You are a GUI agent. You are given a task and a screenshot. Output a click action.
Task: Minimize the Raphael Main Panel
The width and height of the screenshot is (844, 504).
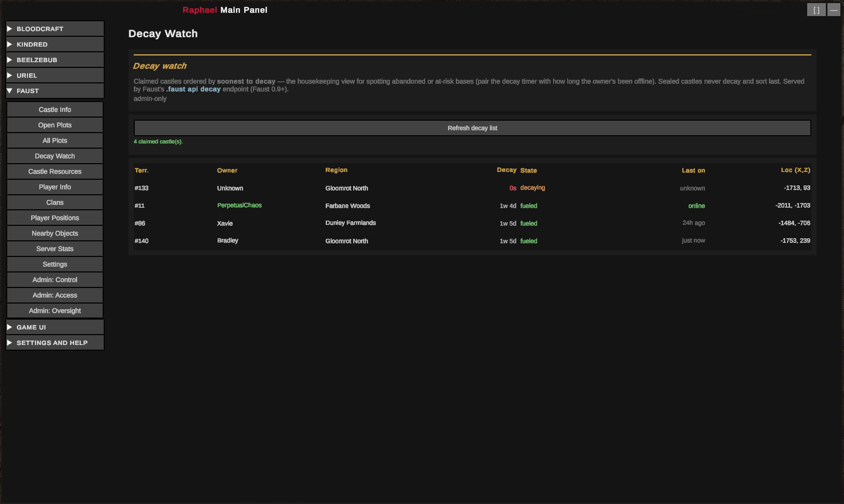834,10
